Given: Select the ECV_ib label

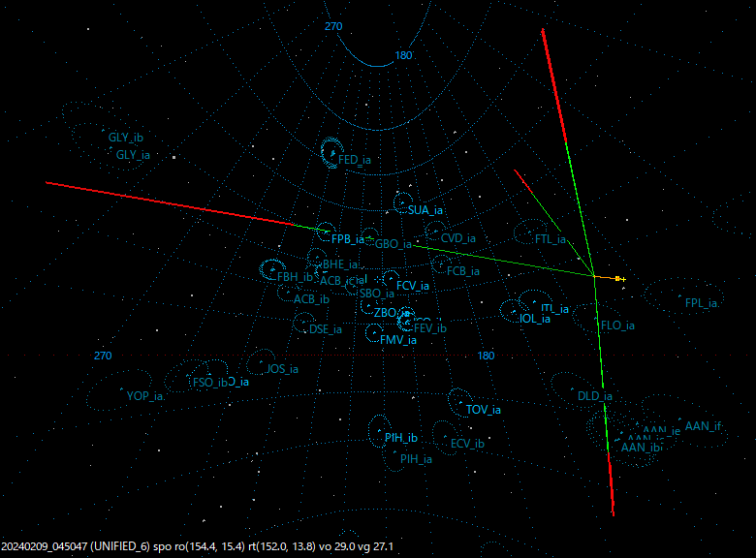Looking at the screenshot, I should [467, 444].
